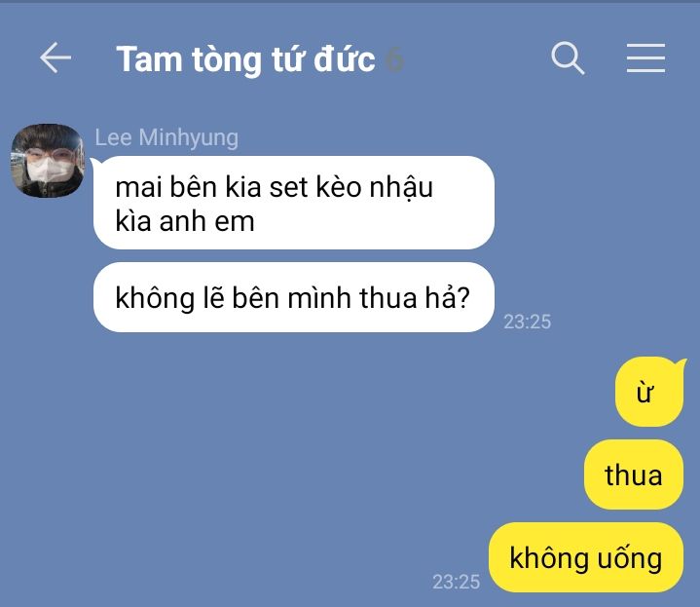Screen dimensions: 700x607
Task: Tap the back arrow icon
Action: 55,57
